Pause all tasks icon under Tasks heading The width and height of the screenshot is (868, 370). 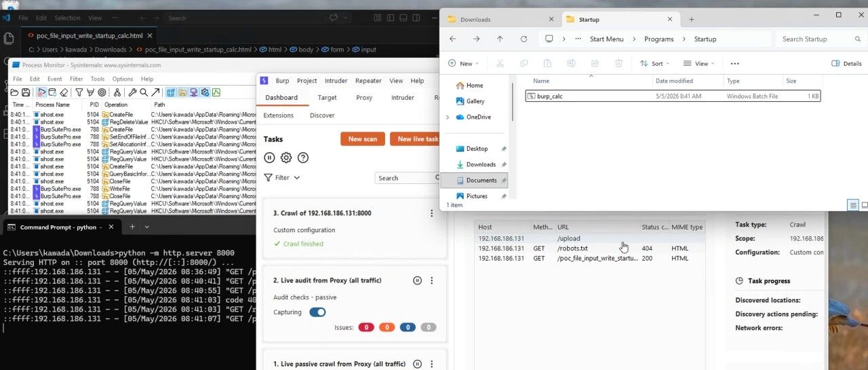click(x=269, y=158)
